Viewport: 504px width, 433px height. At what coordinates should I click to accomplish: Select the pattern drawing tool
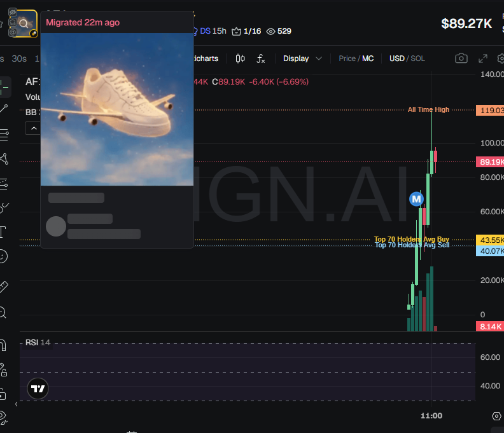pos(4,159)
